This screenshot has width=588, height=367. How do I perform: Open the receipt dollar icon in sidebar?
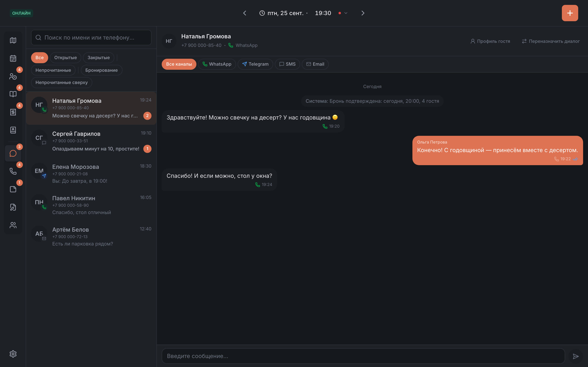tap(13, 112)
